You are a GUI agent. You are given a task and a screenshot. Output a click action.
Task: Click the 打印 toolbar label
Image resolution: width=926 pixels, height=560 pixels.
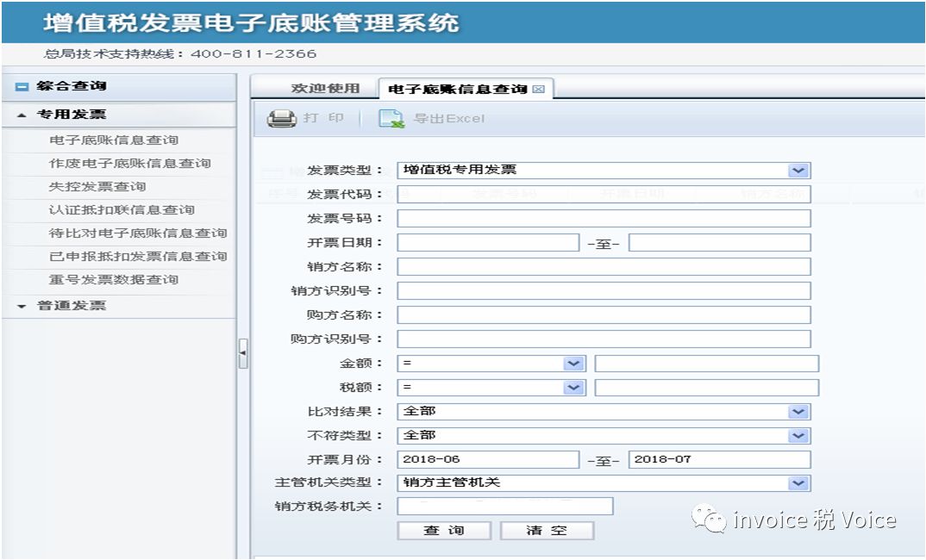pos(323,118)
